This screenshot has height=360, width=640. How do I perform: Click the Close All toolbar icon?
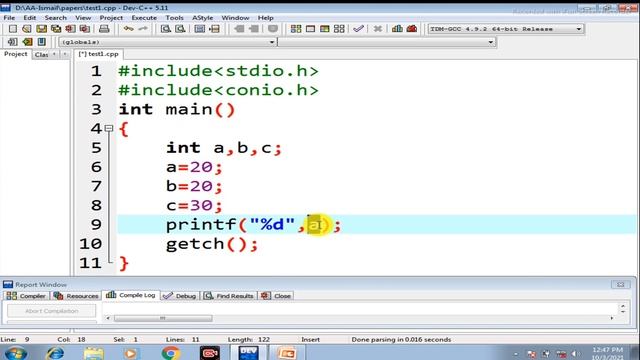[x=84, y=29]
